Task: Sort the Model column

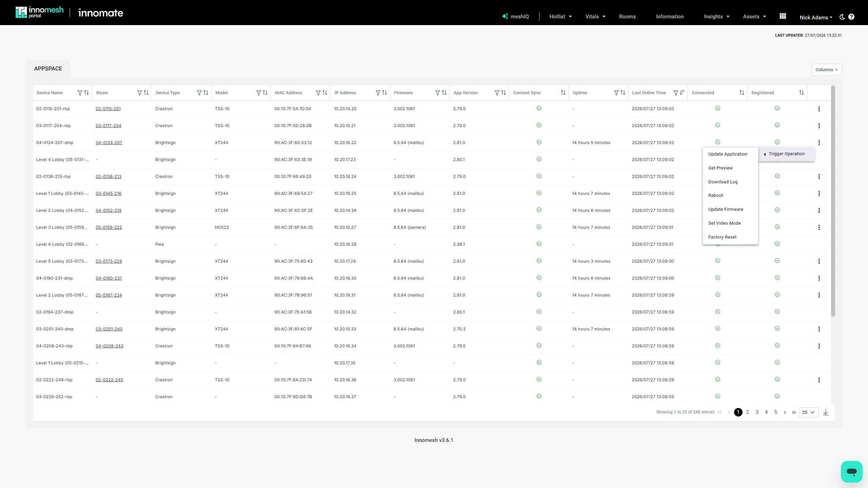Action: [265, 93]
